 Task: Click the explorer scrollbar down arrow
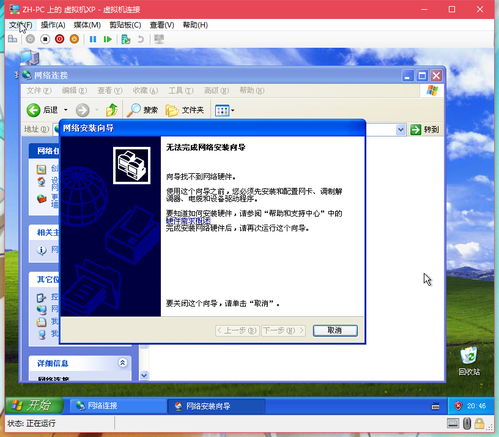click(x=144, y=375)
